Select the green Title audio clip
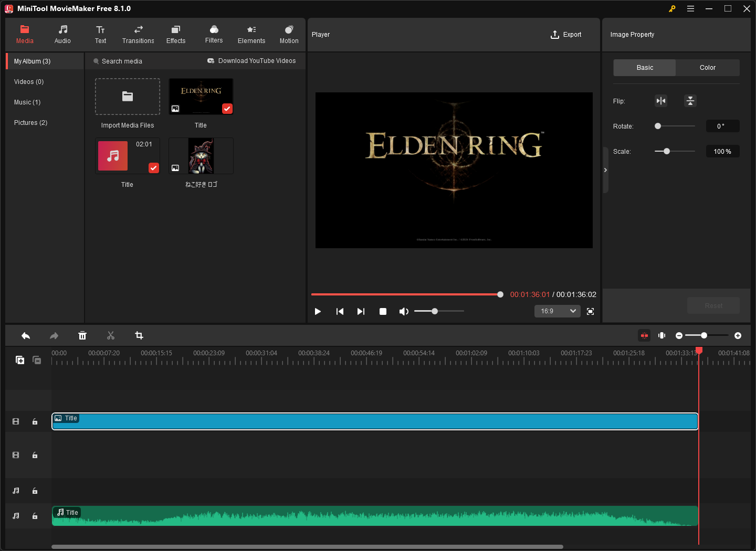 375,516
